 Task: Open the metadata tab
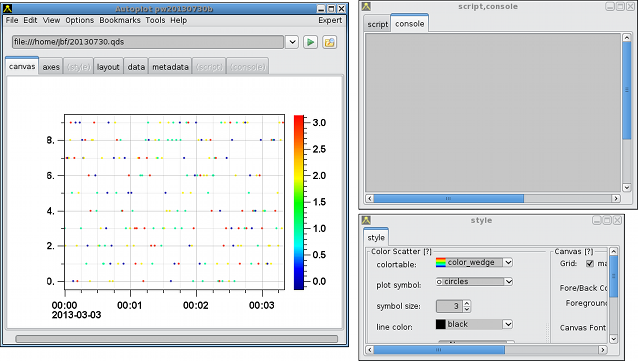coord(170,67)
